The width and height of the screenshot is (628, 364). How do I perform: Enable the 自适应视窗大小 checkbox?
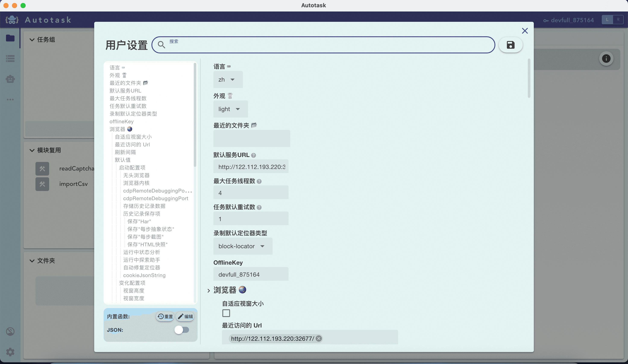(x=226, y=313)
